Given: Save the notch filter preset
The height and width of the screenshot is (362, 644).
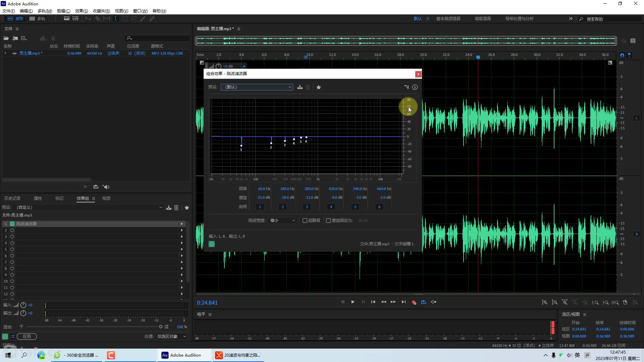Looking at the screenshot, I should (300, 87).
